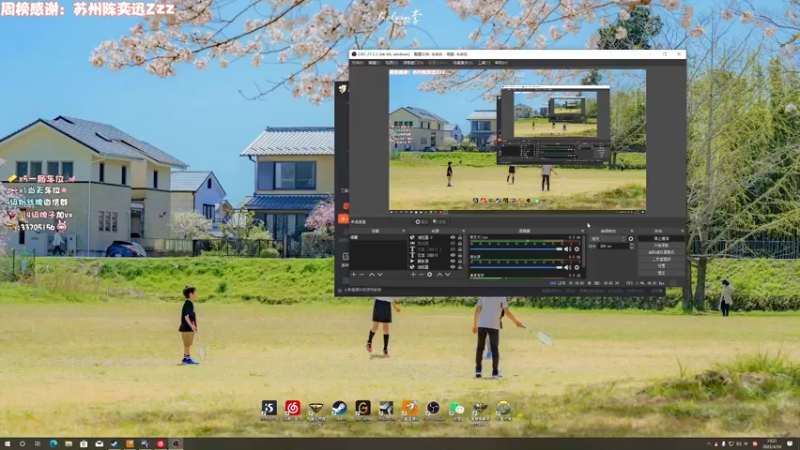Open source properties gear in Sources toolbar
Screen dimensions: 800x450
(x=430, y=274)
